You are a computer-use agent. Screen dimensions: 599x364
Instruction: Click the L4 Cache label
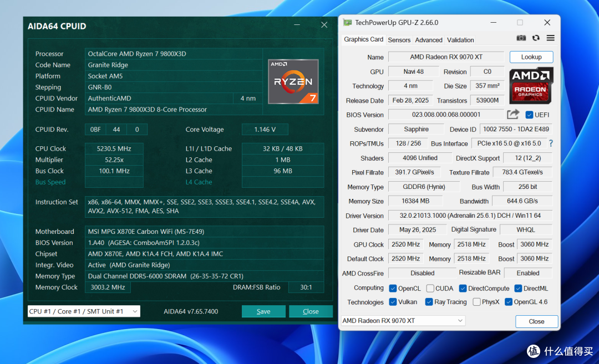click(x=199, y=182)
